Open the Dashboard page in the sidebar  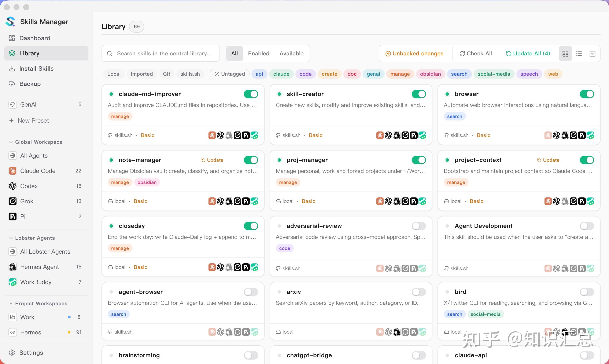(x=46, y=38)
